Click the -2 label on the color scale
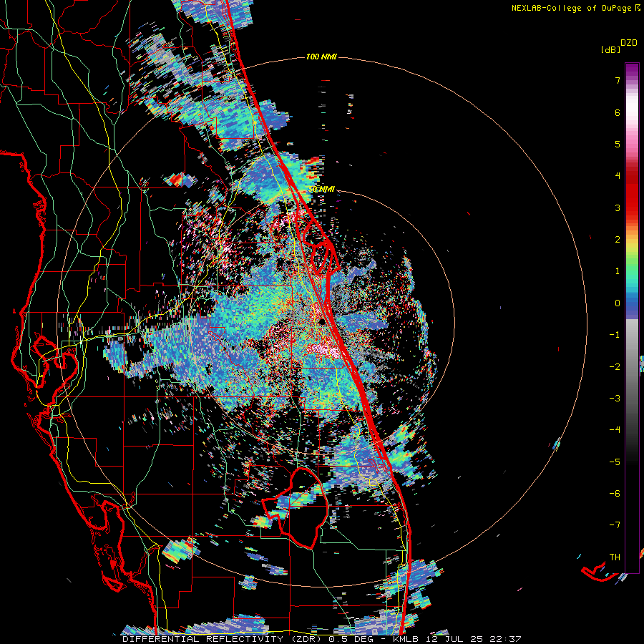The image size is (644, 644). (x=615, y=367)
